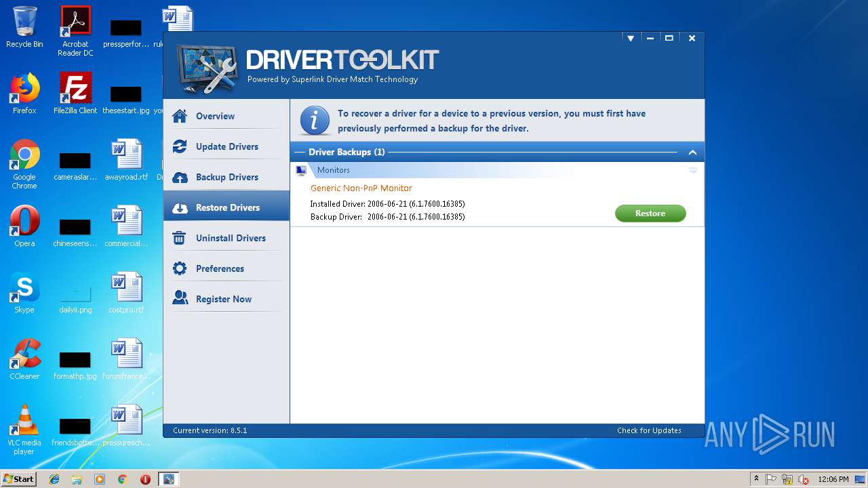This screenshot has width=868, height=488.
Task: Close the Driver Toolkit window
Action: [692, 39]
